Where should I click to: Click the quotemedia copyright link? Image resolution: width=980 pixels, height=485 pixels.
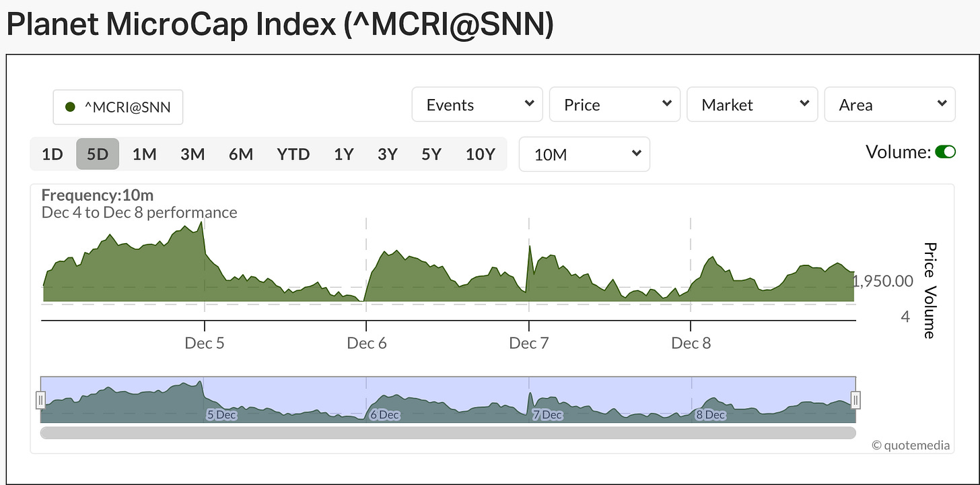point(911,445)
